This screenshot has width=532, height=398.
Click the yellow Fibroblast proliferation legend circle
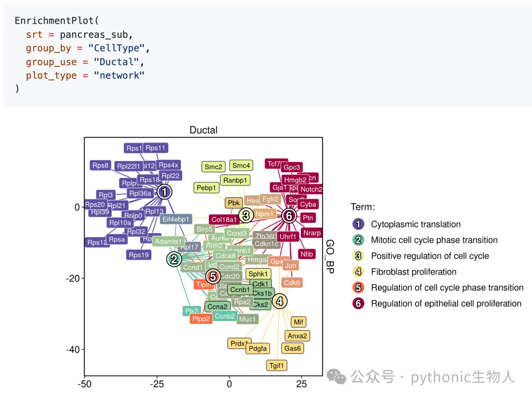[358, 272]
